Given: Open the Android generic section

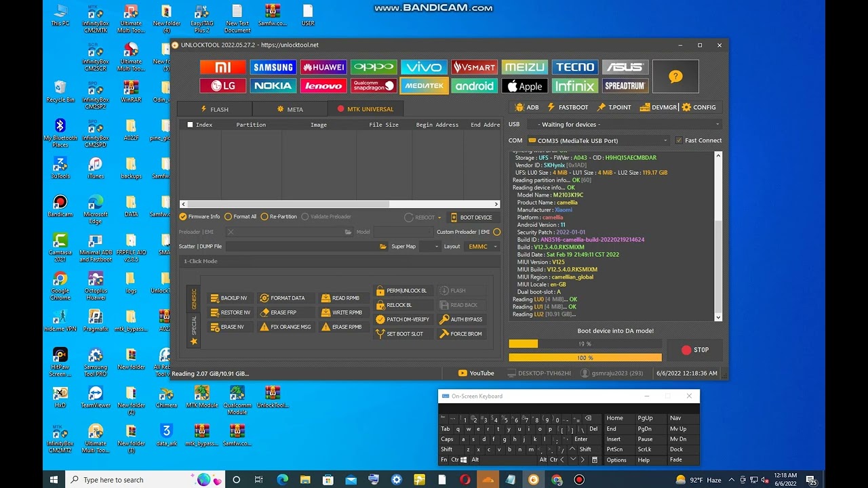Looking at the screenshot, I should (474, 86).
